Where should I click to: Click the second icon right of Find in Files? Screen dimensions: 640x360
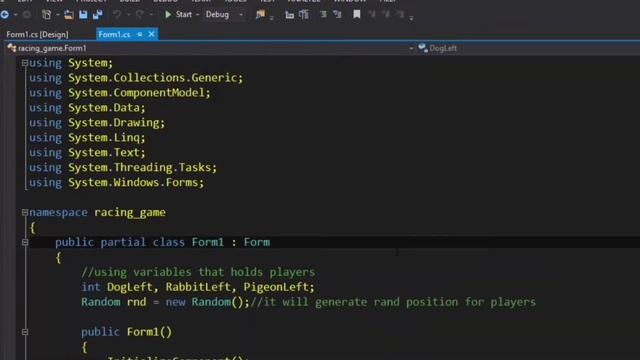pyautogui.click(x=304, y=15)
